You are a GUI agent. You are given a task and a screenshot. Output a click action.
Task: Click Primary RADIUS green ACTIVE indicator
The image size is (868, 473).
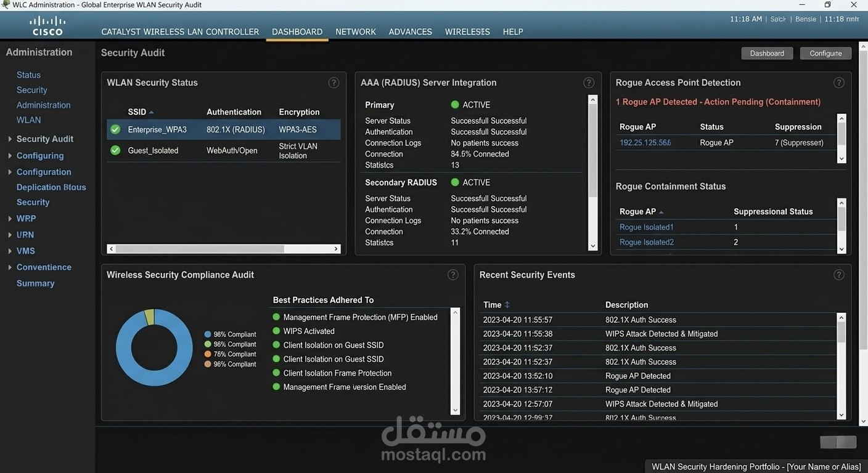(455, 105)
